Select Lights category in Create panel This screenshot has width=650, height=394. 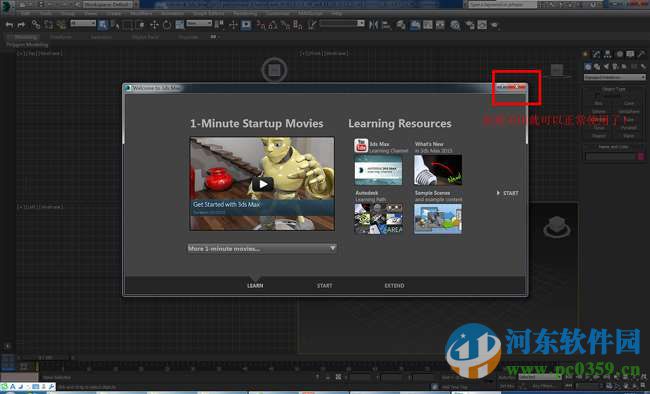(606, 66)
